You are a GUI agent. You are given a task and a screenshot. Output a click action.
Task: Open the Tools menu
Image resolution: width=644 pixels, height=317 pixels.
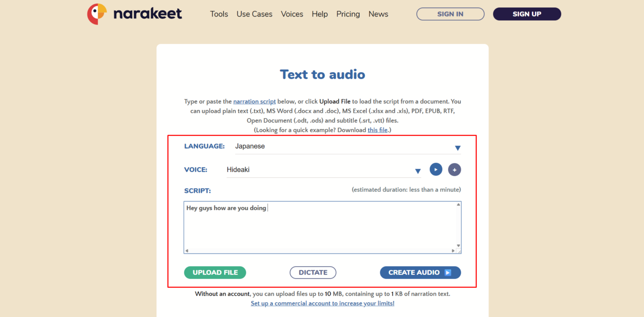click(219, 14)
